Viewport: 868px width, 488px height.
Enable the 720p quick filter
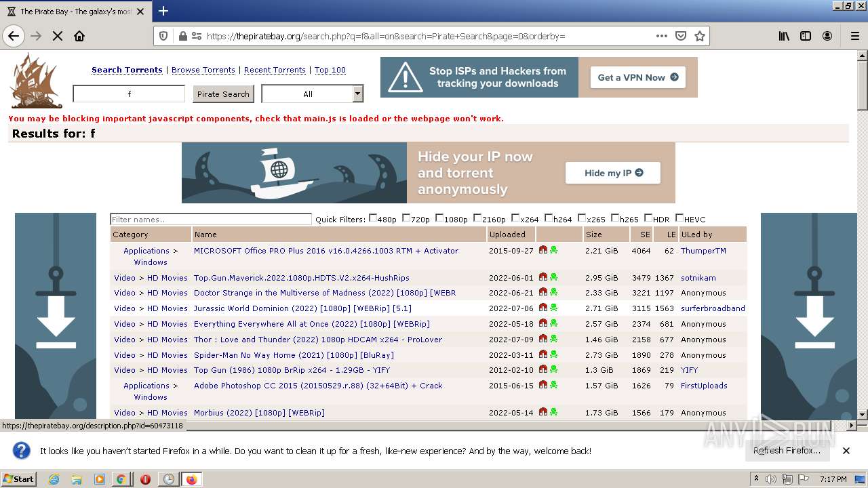pyautogui.click(x=406, y=218)
